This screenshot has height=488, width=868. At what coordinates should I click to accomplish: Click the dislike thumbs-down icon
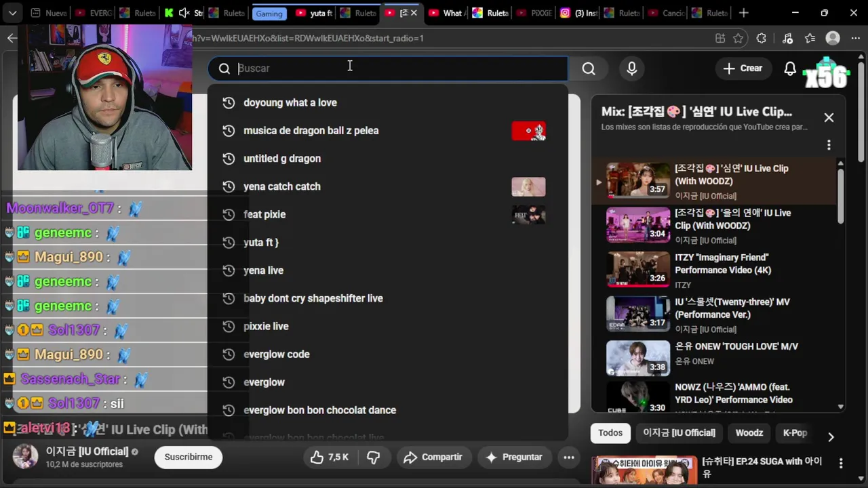coord(373,457)
